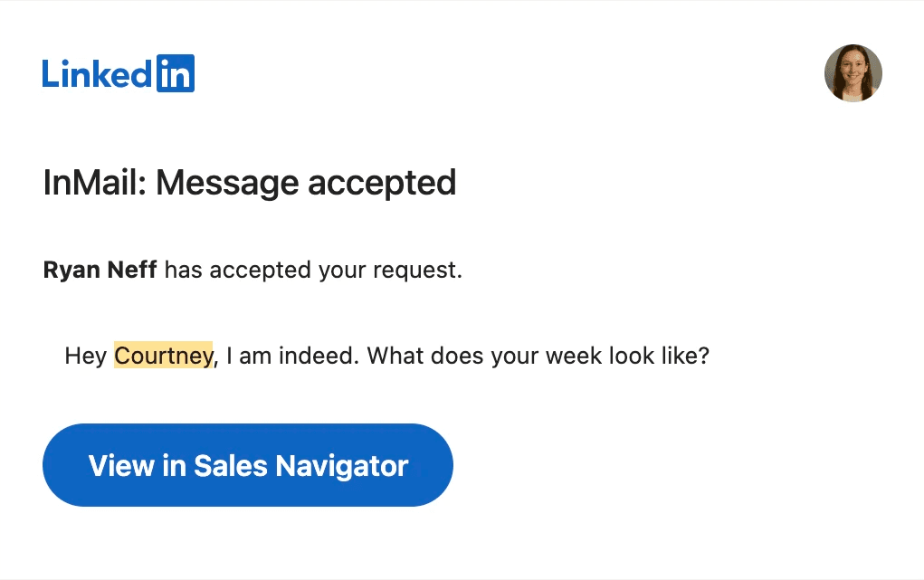Click the text "has accepted your request."
Viewport: 924px width, 580px height.
(314, 271)
